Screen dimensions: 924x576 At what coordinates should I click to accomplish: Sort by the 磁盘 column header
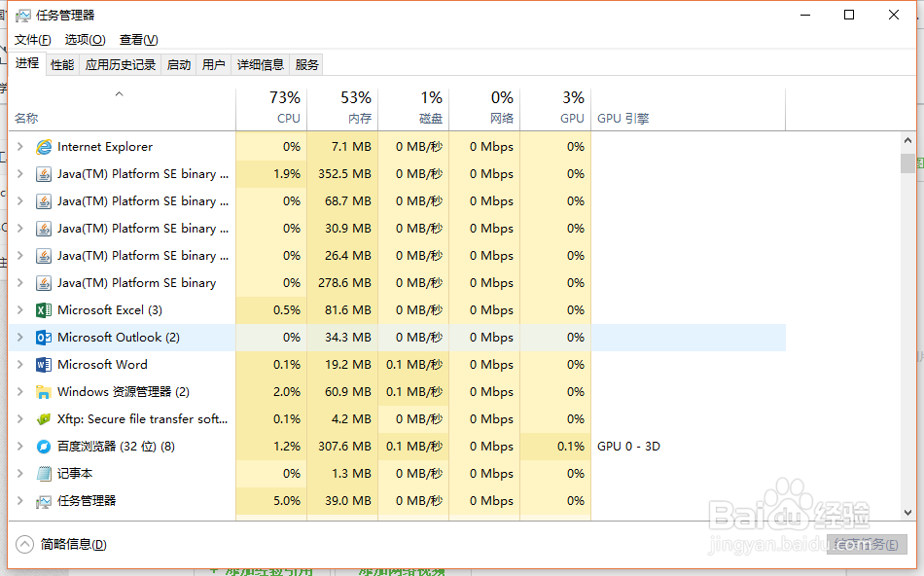pyautogui.click(x=413, y=109)
